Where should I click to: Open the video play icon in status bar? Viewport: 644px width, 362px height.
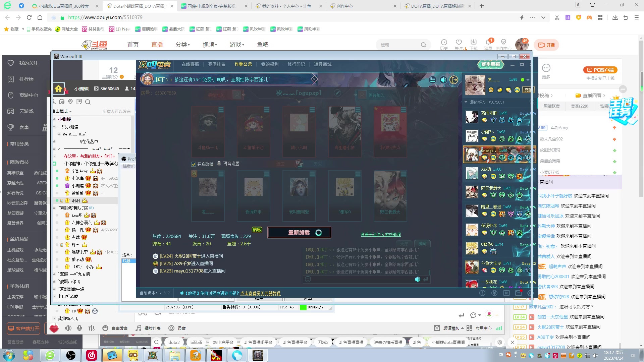[506, 293]
